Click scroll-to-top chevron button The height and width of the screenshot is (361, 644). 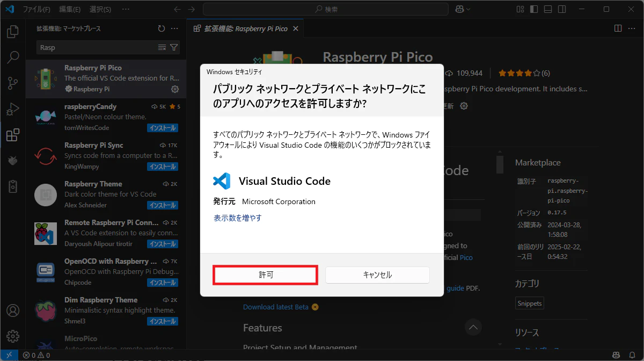(473, 326)
